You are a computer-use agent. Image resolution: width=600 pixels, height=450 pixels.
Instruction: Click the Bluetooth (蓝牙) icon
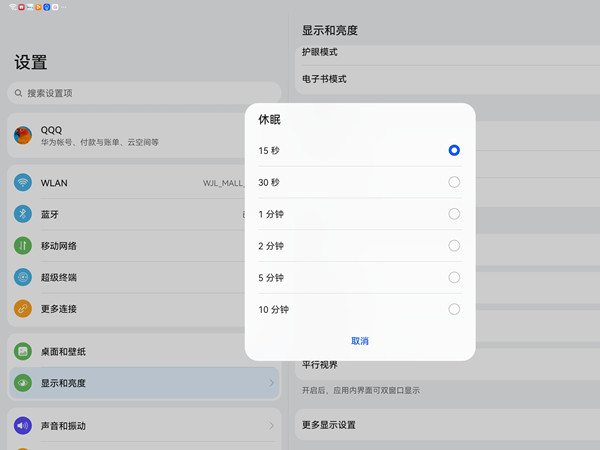pos(23,214)
